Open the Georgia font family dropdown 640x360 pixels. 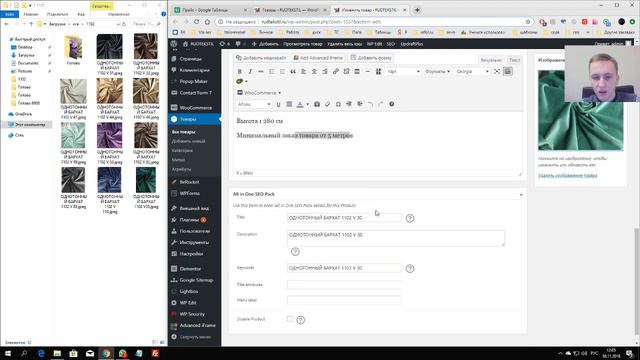click(472, 71)
